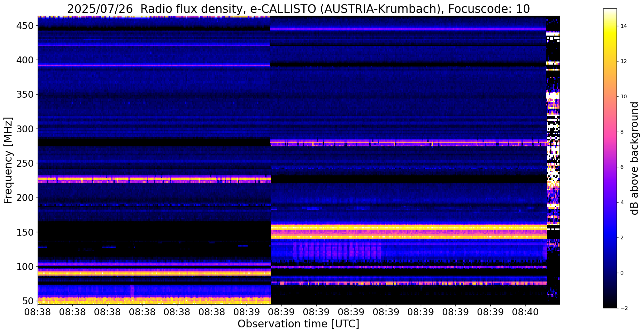Click the colorbar tick label 8
644x333 pixels.
[622, 132]
